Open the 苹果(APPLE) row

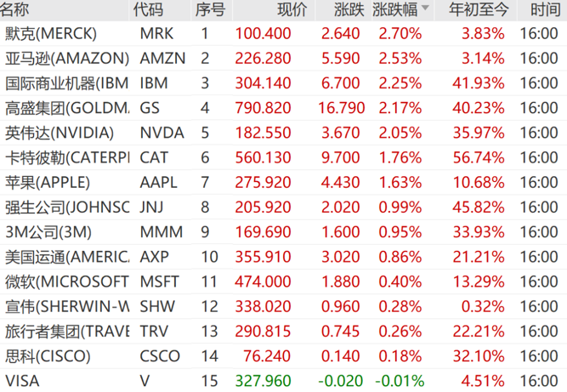click(48, 182)
